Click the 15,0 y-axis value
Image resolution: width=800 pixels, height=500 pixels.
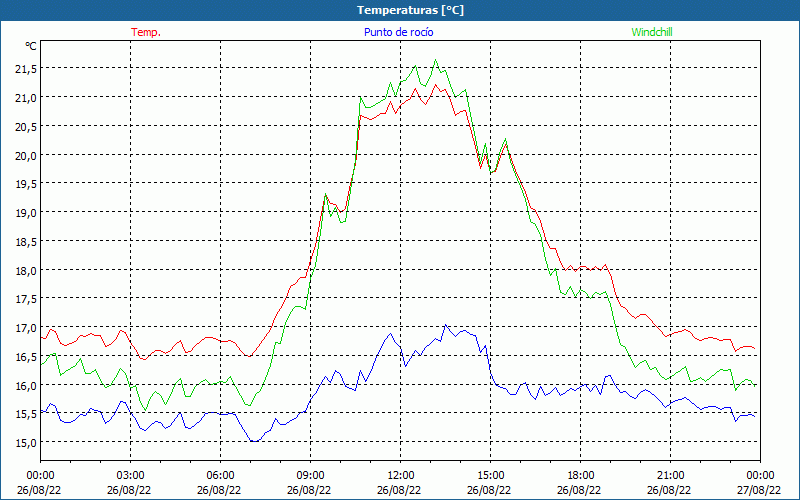click(26, 443)
